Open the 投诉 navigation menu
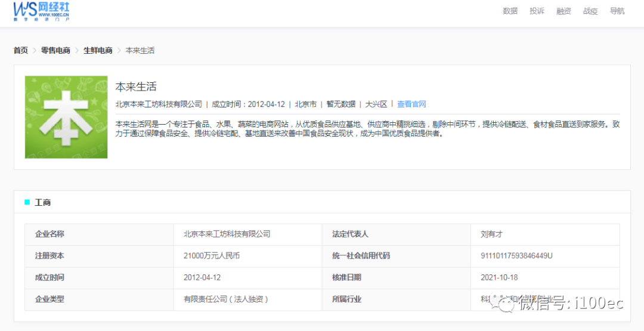The height and width of the screenshot is (331, 644). 537,11
